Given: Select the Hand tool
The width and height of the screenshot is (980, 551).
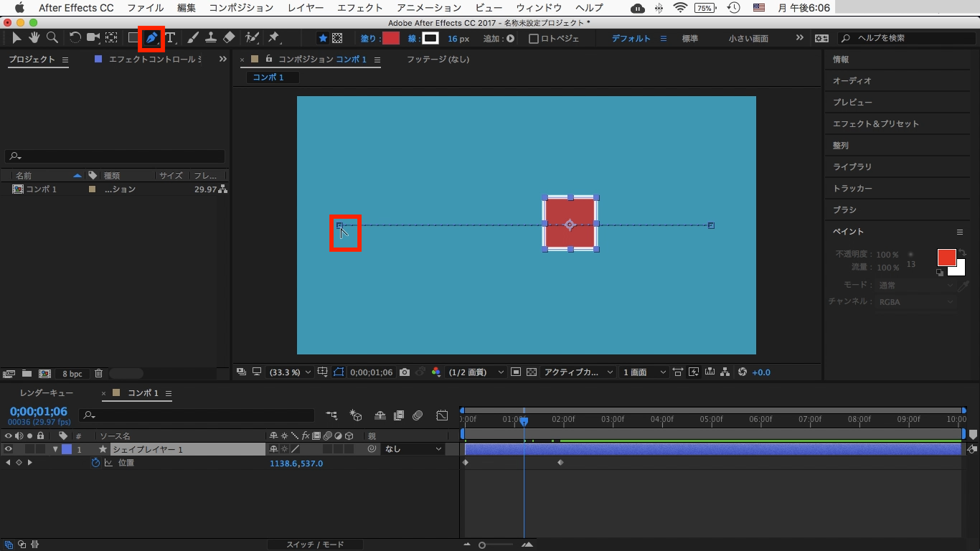Looking at the screenshot, I should click(x=34, y=38).
